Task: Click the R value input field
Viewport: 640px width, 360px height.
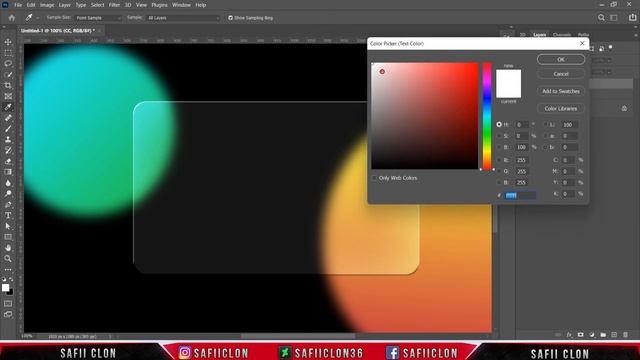Action: [x=521, y=160]
